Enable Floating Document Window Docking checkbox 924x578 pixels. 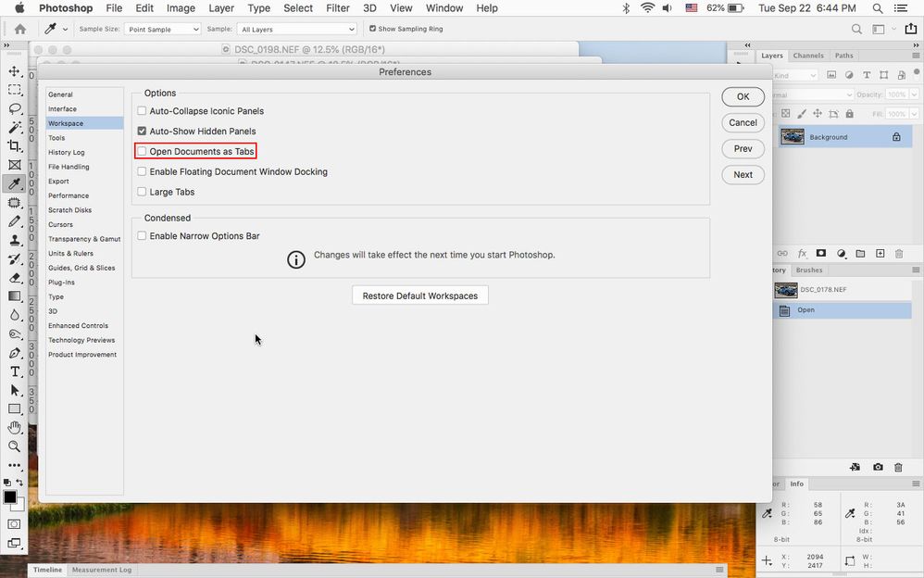142,171
